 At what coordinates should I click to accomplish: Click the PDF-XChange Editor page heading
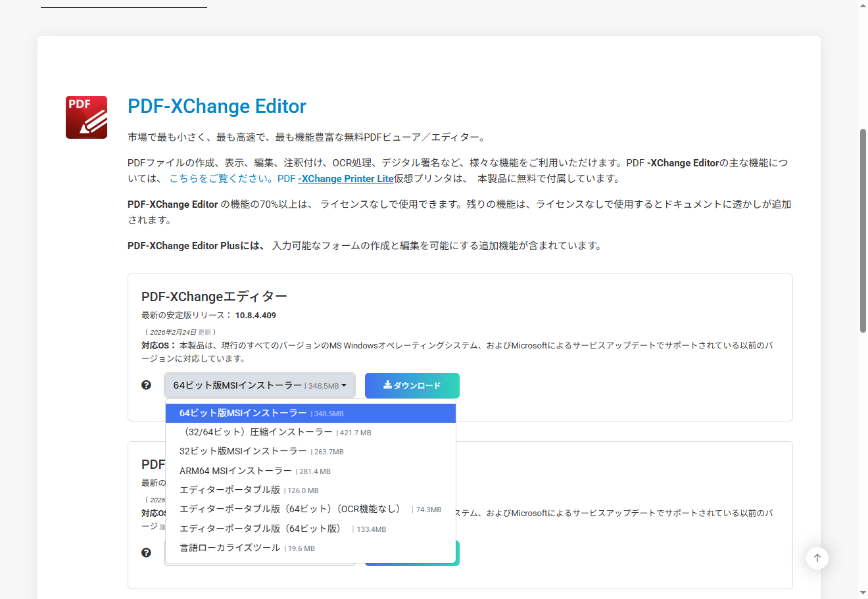tap(217, 106)
